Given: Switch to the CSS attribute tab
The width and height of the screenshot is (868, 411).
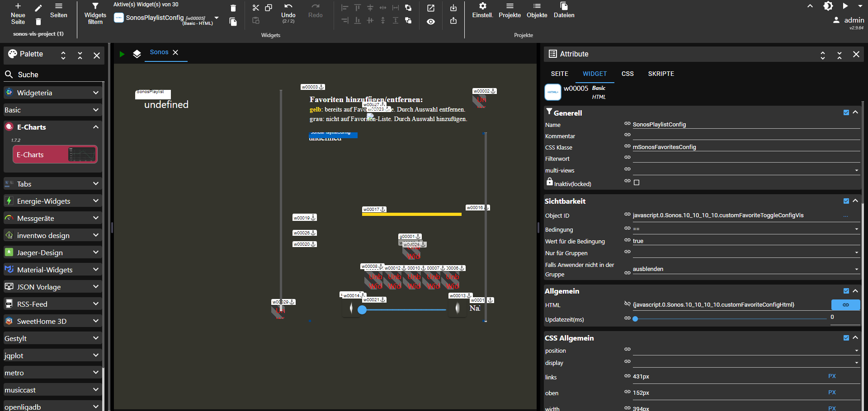Looking at the screenshot, I should [x=627, y=74].
